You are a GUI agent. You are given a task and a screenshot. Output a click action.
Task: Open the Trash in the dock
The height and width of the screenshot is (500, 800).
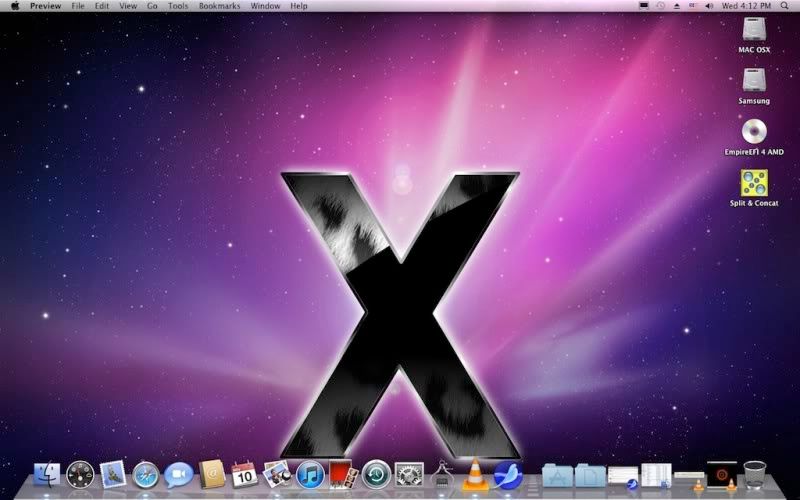point(755,475)
